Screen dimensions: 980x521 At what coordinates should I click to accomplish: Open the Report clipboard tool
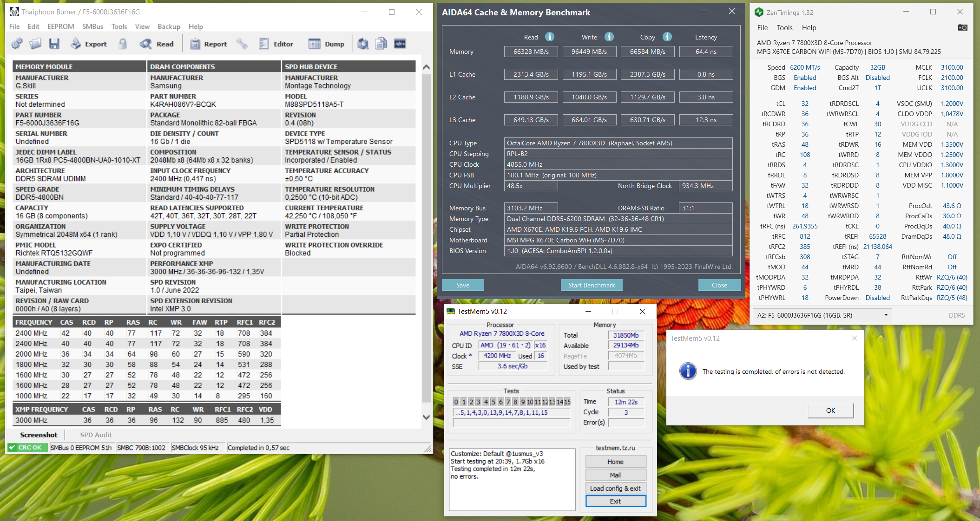click(x=209, y=44)
